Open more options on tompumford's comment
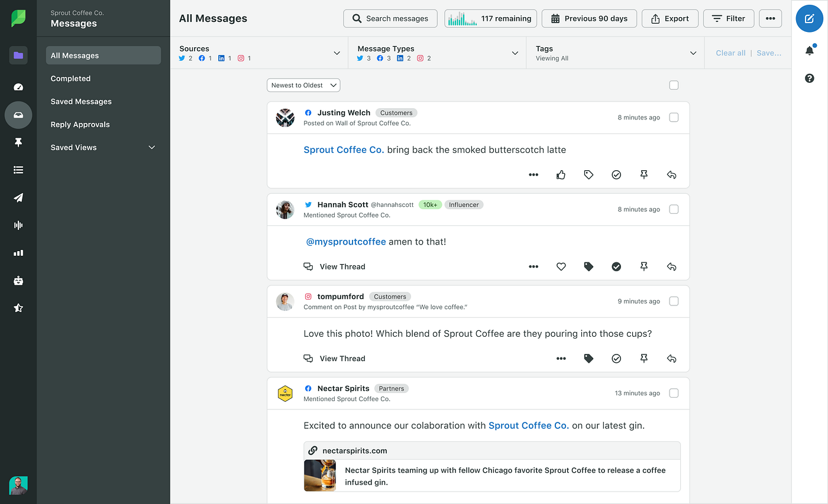 561,359
